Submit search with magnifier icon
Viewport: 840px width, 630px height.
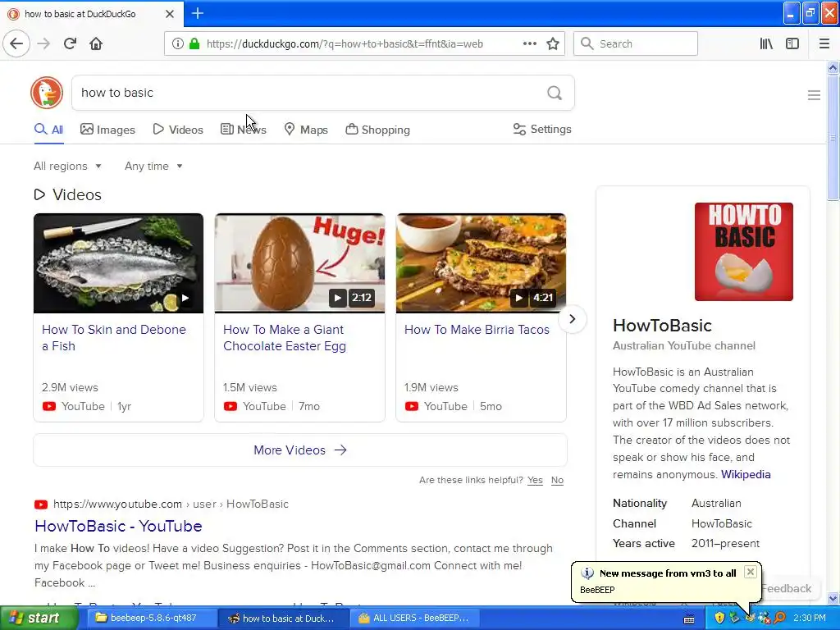[555, 93]
